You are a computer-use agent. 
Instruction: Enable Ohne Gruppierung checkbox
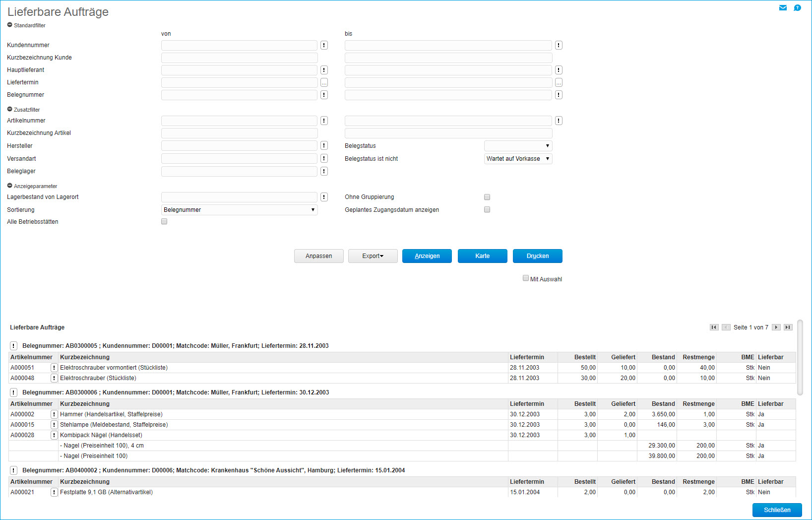[487, 197]
